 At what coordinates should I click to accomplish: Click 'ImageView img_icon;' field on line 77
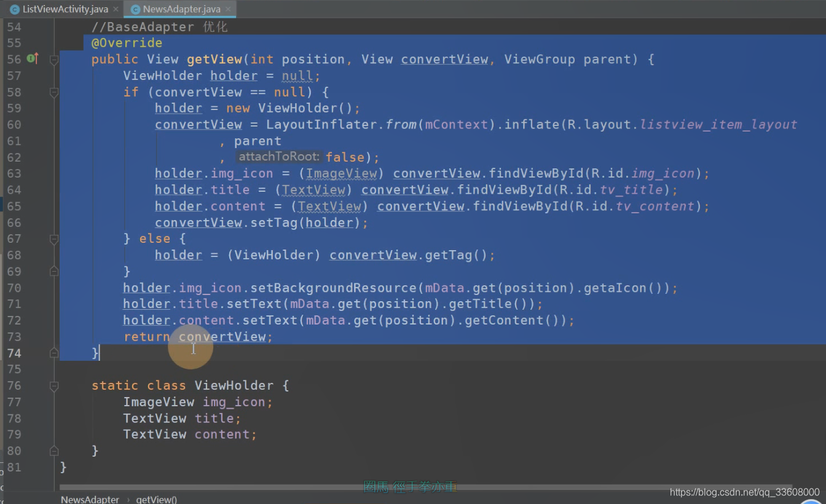pyautogui.click(x=198, y=402)
